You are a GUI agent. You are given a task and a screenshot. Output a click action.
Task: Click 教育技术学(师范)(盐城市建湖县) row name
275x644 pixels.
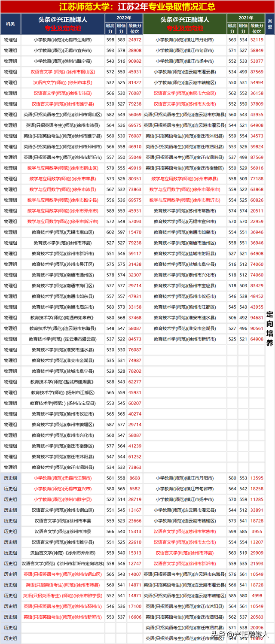tap(63, 382)
